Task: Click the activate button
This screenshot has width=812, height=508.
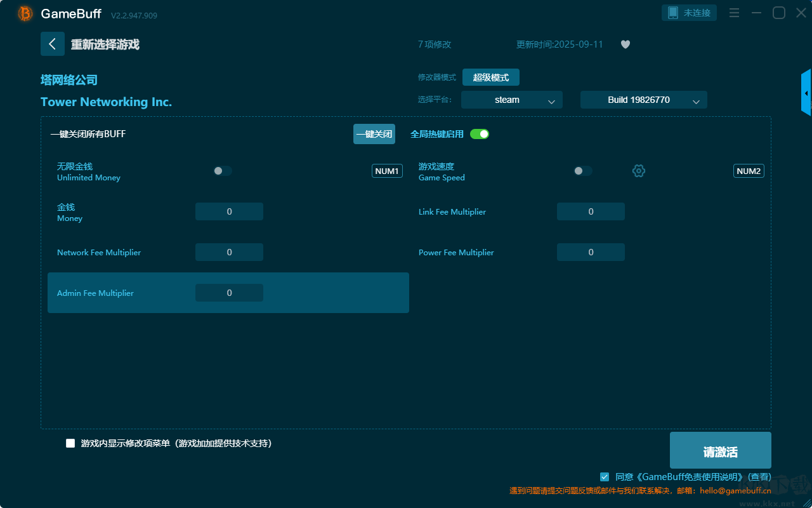Action: (x=720, y=451)
